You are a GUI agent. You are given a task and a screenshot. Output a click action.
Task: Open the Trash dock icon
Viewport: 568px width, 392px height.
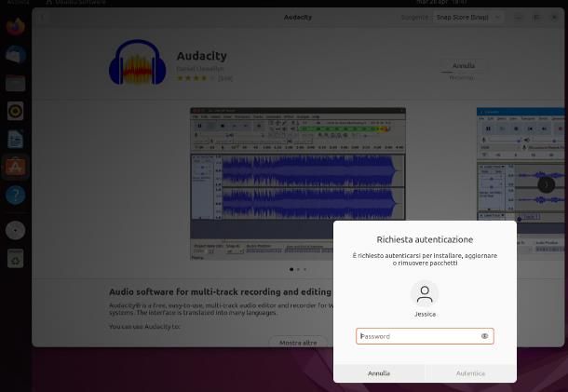click(x=16, y=258)
